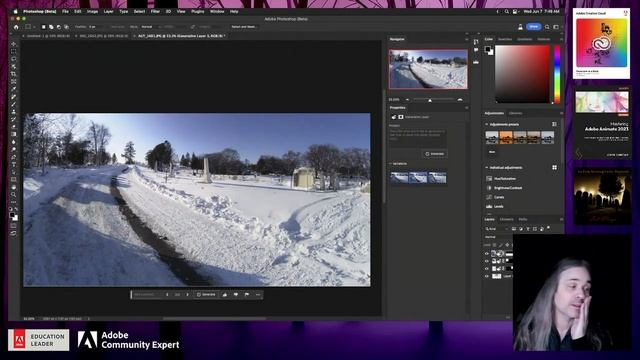640x360 pixels.
Task: Select the Crop tool
Action: [x=13, y=74]
